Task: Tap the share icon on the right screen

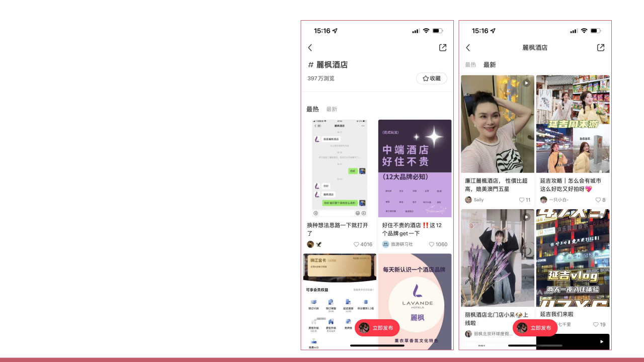Action: (601, 47)
